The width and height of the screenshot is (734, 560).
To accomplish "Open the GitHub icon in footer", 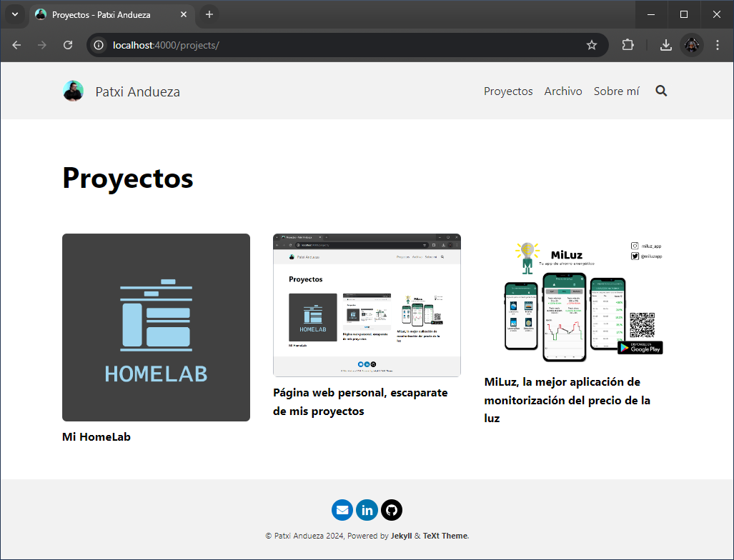I will tap(392, 510).
